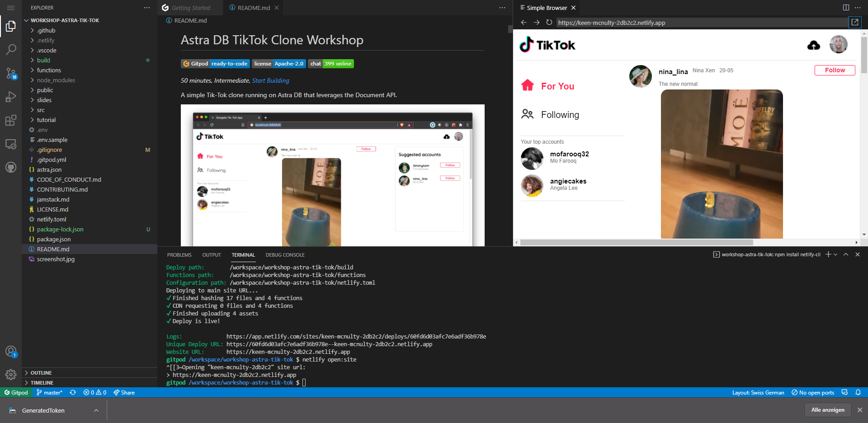Switch to the DEBUG CONSOLE tab

coord(285,254)
